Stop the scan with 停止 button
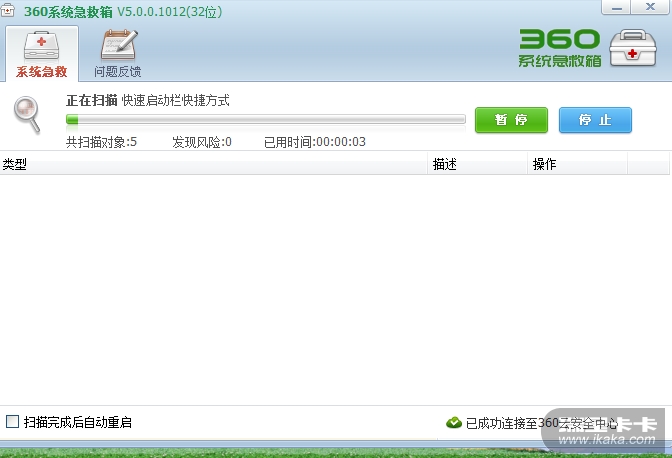The image size is (672, 458). [595, 120]
